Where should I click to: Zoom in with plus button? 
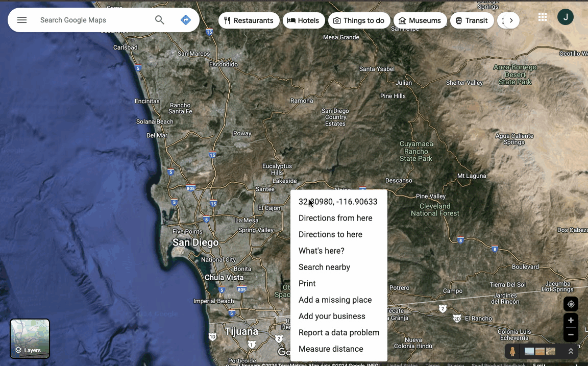tap(571, 320)
